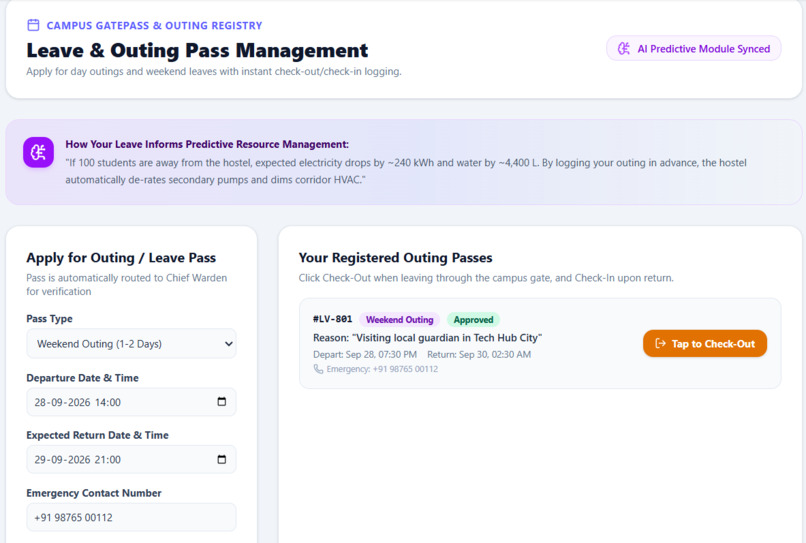Click the 'Click Check-Out when leaving' instruction text
The width and height of the screenshot is (806, 543).
click(486, 278)
